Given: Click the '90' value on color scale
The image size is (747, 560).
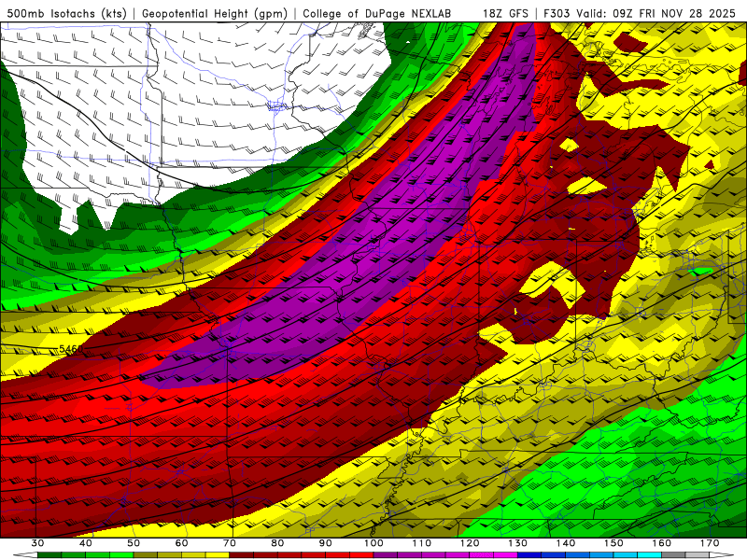Looking at the screenshot, I should (x=326, y=543).
